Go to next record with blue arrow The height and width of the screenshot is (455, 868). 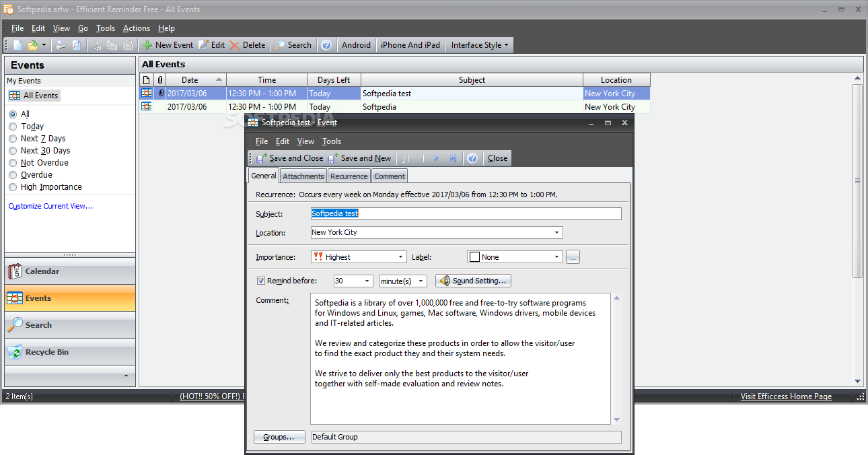[437, 158]
